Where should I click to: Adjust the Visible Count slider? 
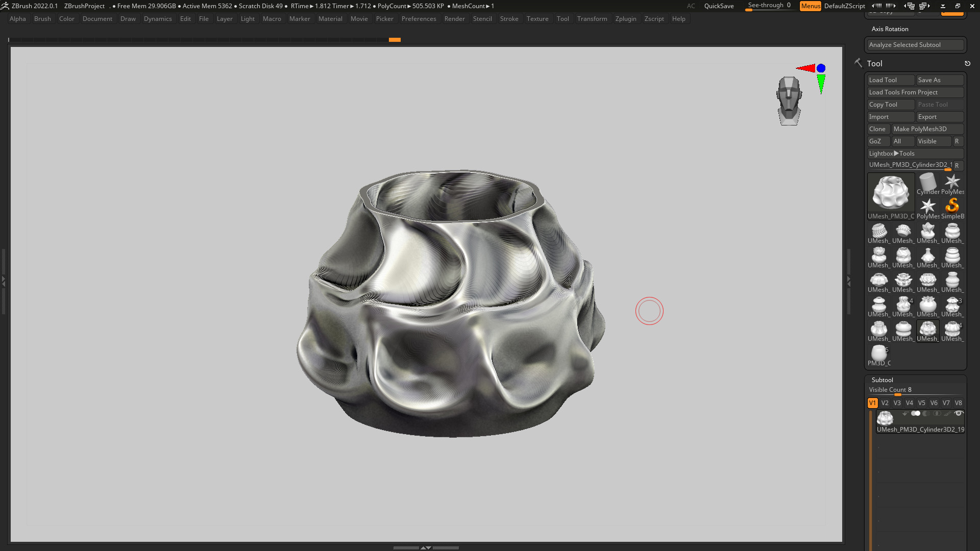(915, 390)
